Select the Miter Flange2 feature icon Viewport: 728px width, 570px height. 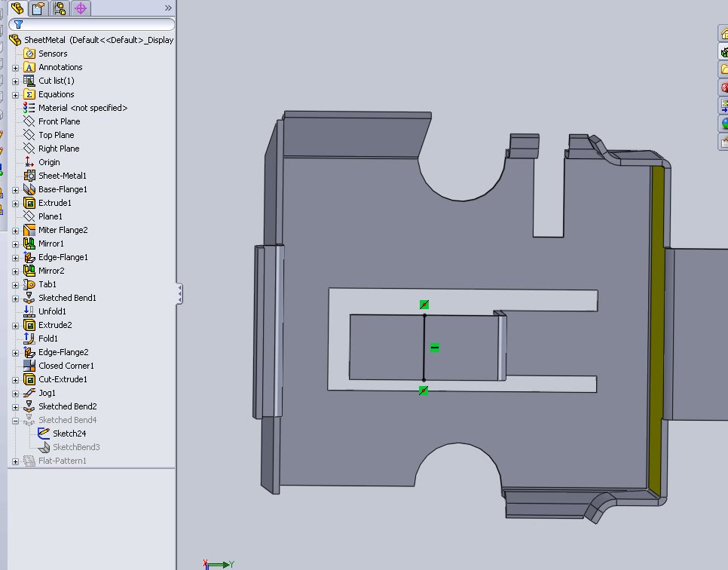[x=29, y=230]
